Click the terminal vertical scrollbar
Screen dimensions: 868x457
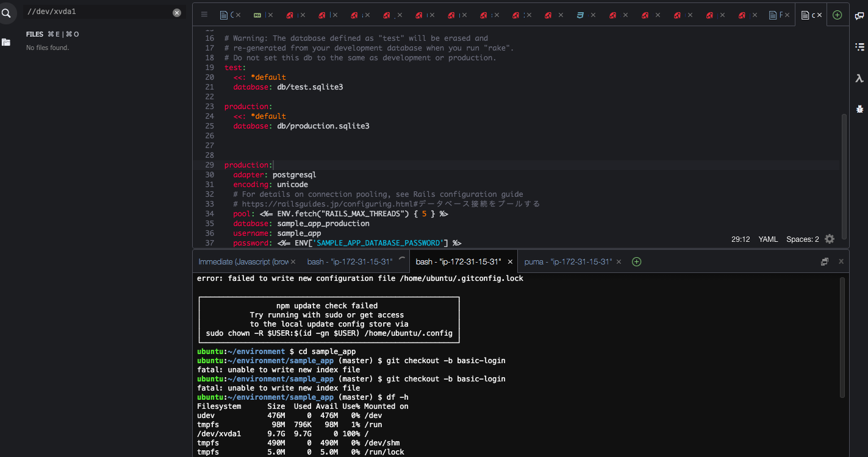[x=842, y=338]
